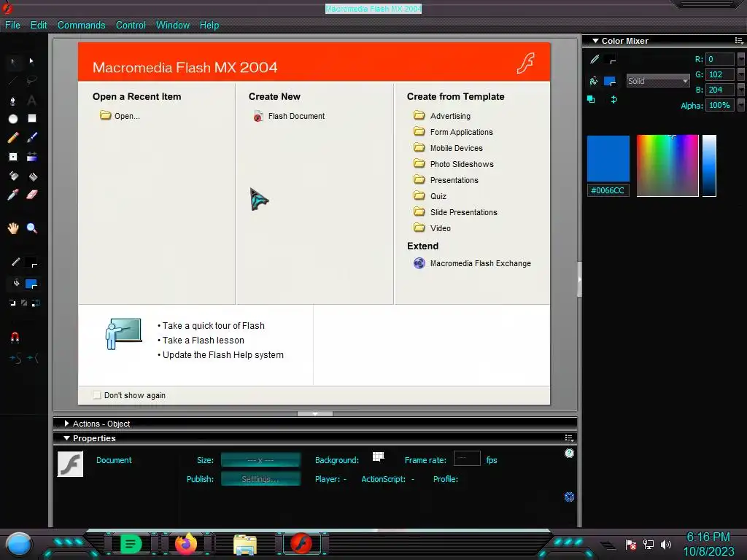This screenshot has height=560, width=747.
Task: Click Open... under Recent Items
Action: [x=120, y=116]
